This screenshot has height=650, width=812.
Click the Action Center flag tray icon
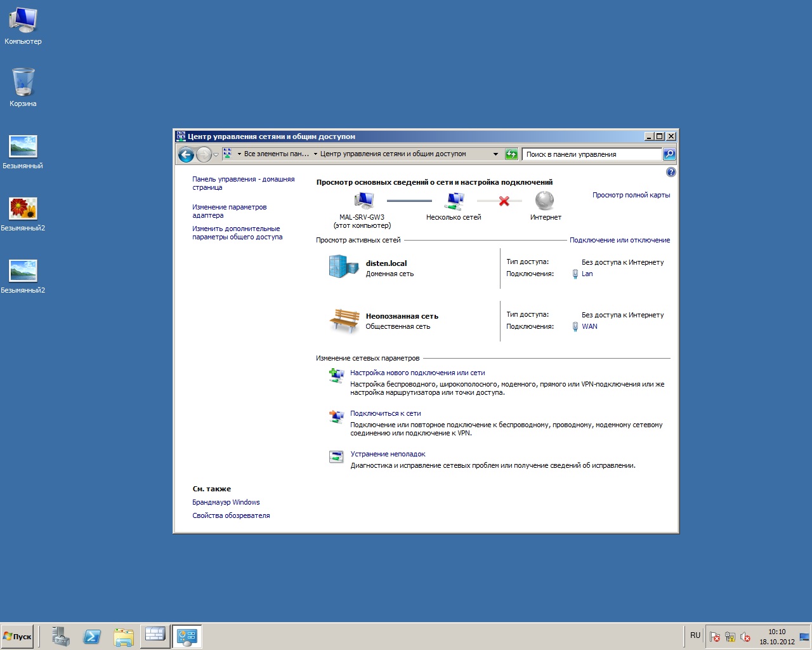(x=715, y=637)
